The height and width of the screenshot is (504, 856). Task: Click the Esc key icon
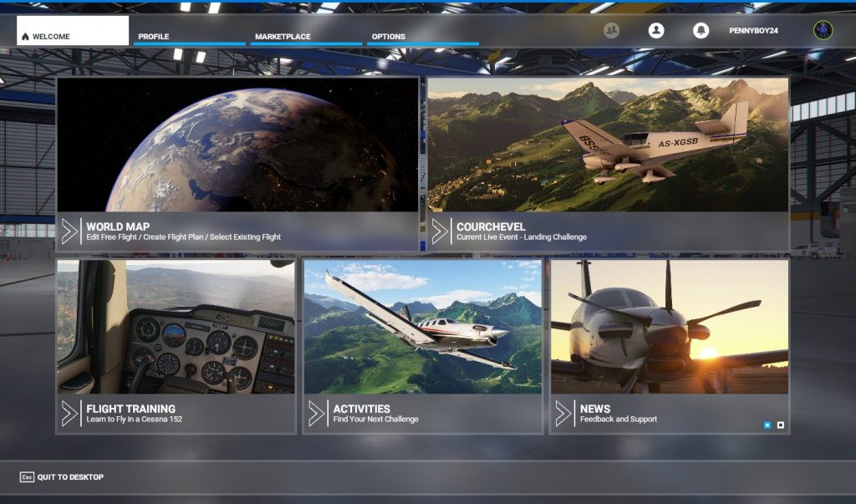pyautogui.click(x=27, y=476)
